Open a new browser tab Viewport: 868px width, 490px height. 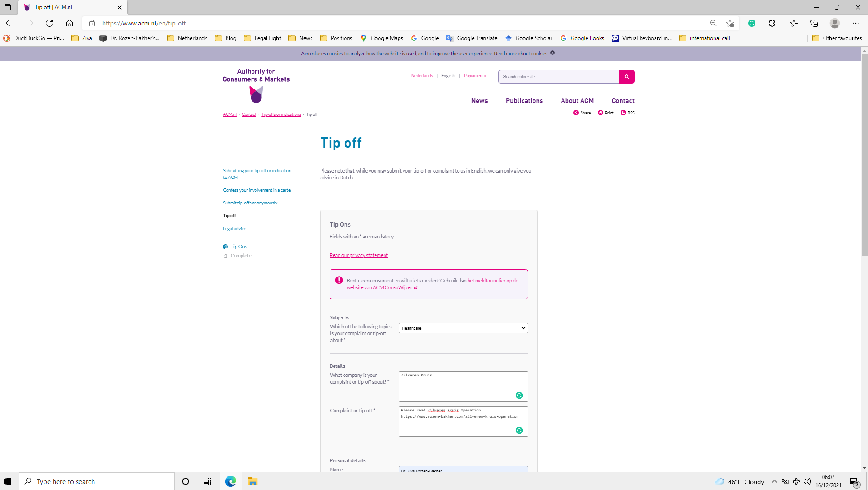[135, 7]
